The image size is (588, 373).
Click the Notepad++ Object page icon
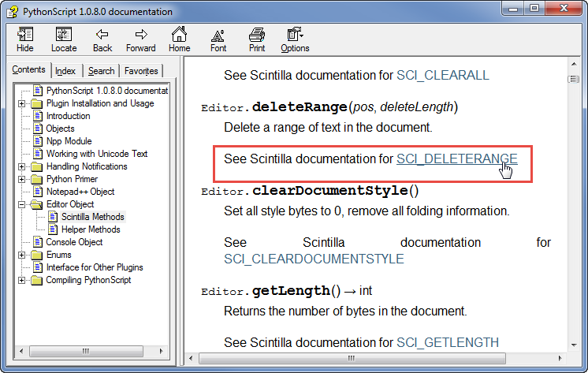(38, 192)
